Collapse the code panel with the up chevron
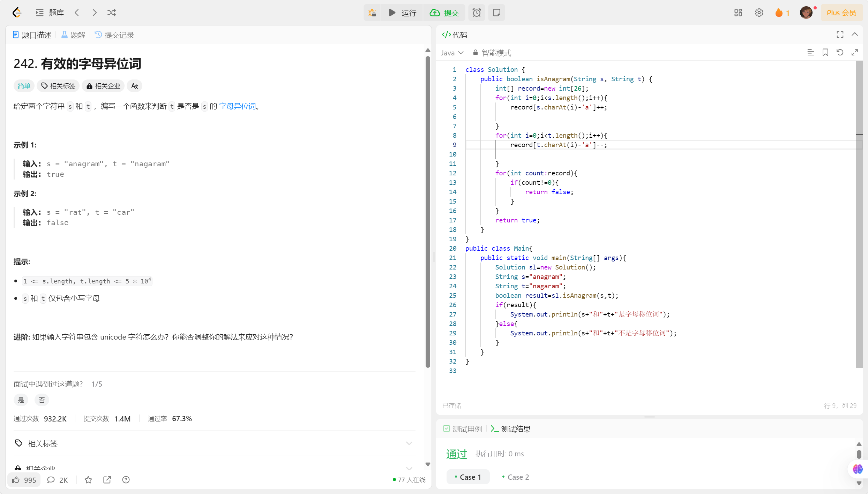 tap(855, 35)
